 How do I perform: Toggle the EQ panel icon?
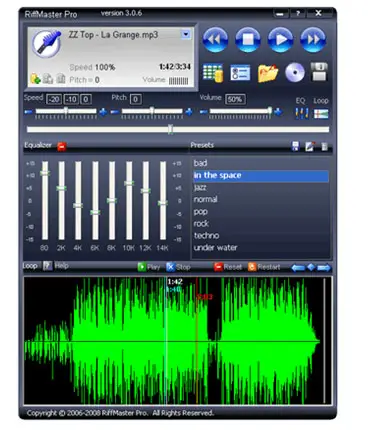pyautogui.click(x=301, y=113)
